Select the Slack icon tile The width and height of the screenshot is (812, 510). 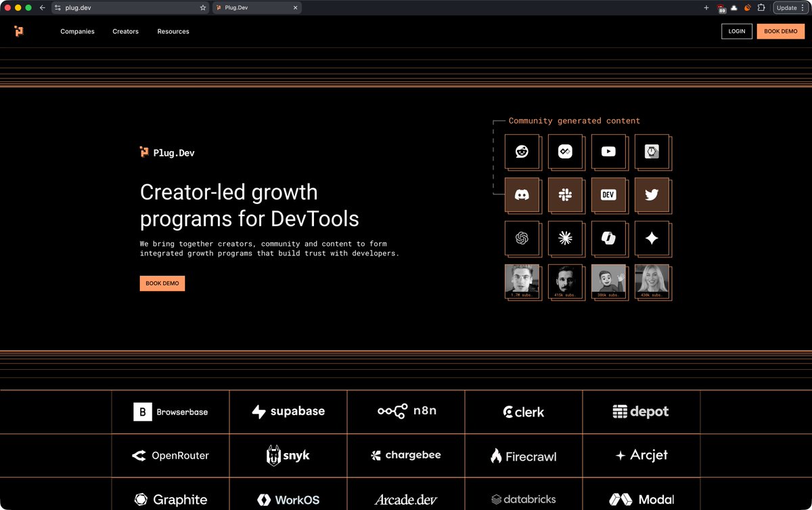coord(565,195)
